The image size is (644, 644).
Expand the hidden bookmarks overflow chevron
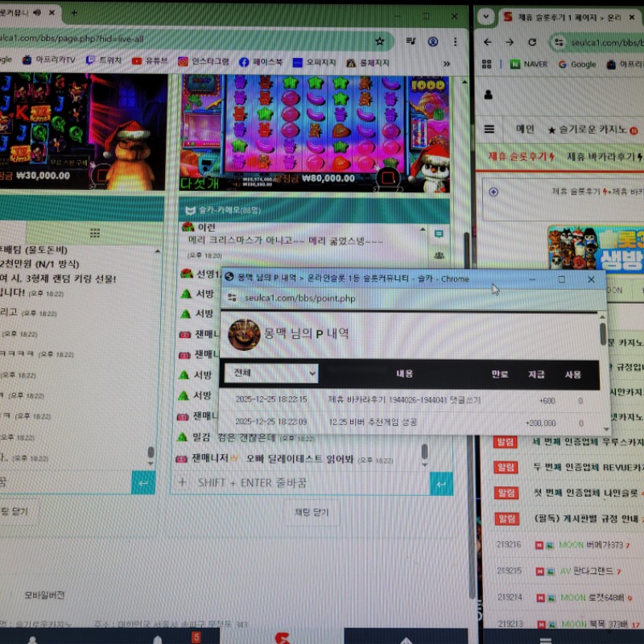pos(446,62)
